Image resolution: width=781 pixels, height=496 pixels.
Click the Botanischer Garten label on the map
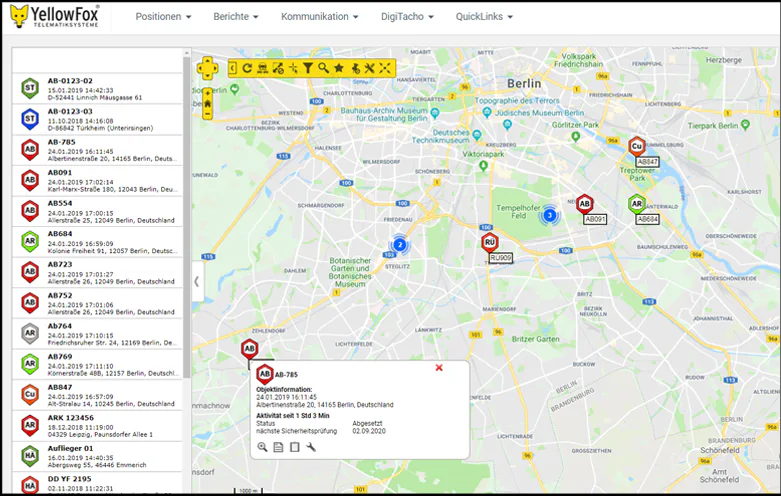(350, 272)
